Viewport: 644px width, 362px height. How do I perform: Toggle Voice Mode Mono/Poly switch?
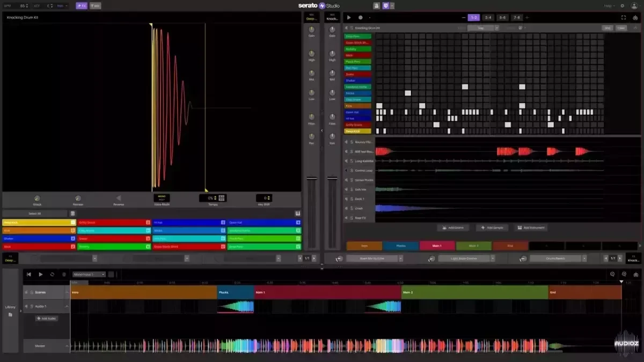tap(162, 198)
